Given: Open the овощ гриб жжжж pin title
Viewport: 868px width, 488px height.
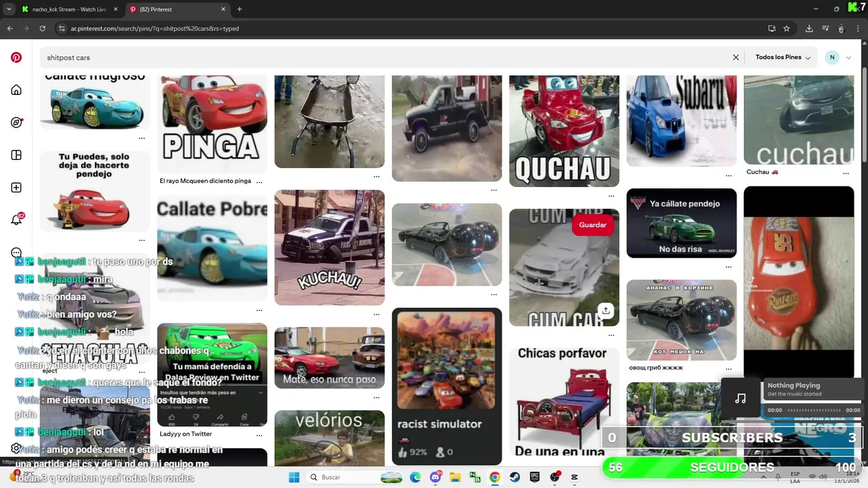Looking at the screenshot, I should click(x=656, y=368).
